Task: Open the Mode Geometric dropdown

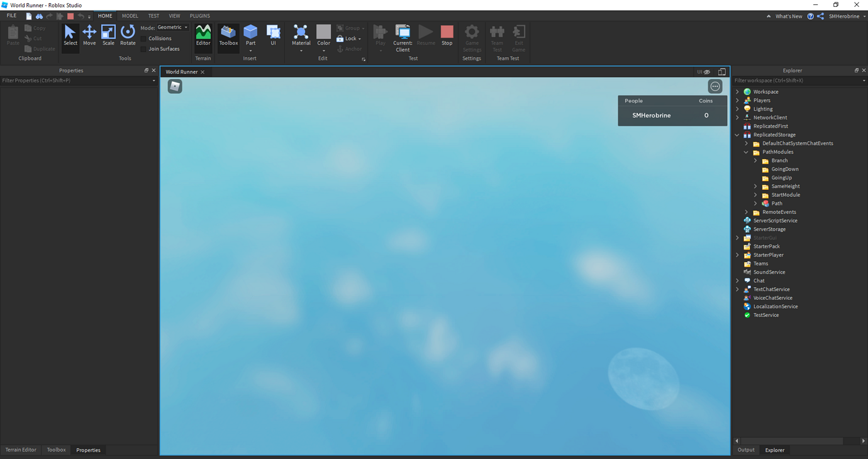Action: [171, 27]
